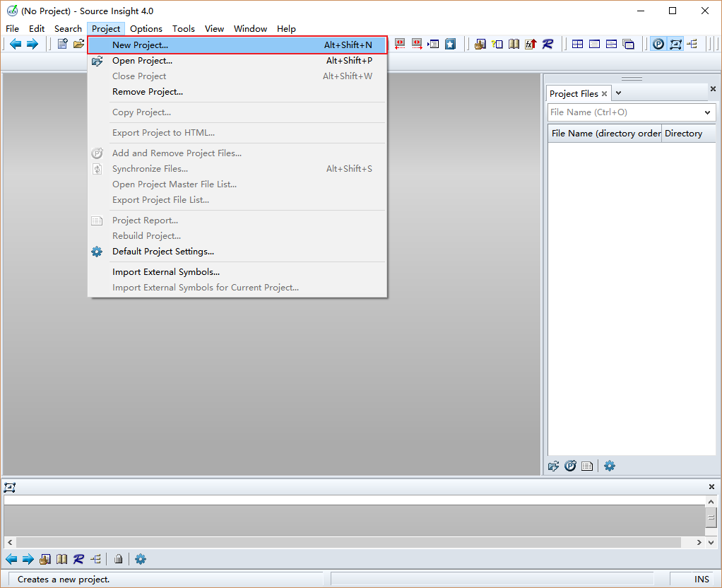Toggle the lock icon in Context Window toolbar
Image resolution: width=722 pixels, height=588 pixels.
tap(119, 560)
